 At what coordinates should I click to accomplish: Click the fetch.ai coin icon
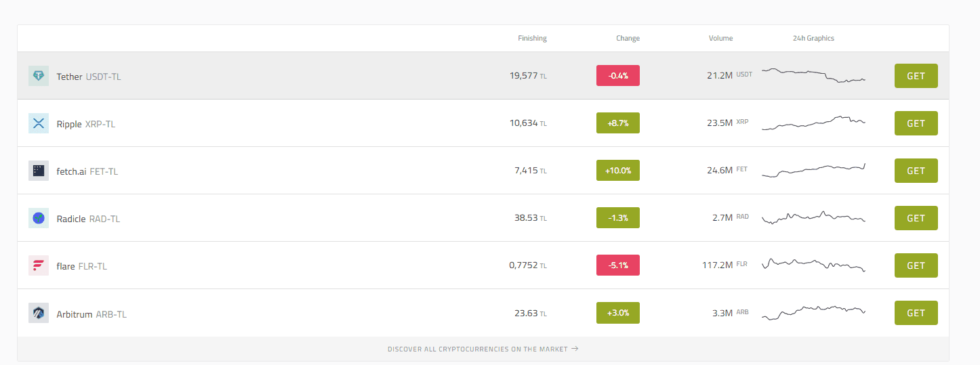coord(39,171)
